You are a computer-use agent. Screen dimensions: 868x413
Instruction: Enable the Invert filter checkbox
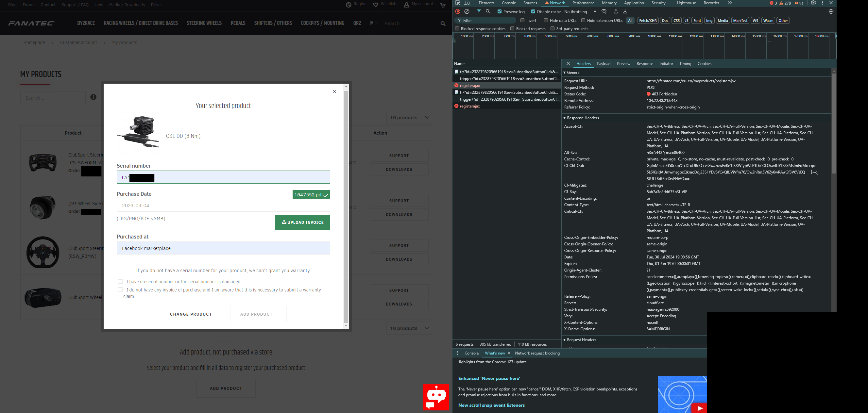click(x=522, y=21)
